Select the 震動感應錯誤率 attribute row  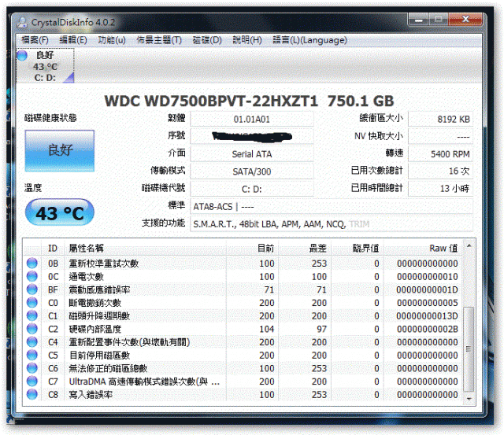[243, 289]
